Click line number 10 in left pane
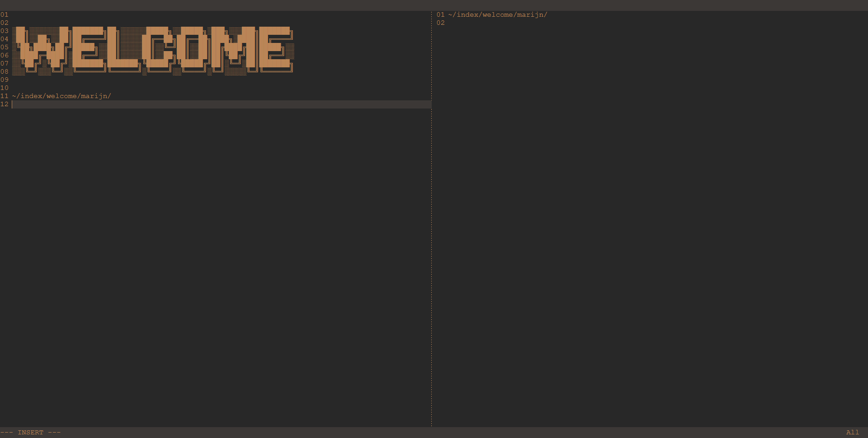Viewport: 868px width, 438px height. coord(5,88)
